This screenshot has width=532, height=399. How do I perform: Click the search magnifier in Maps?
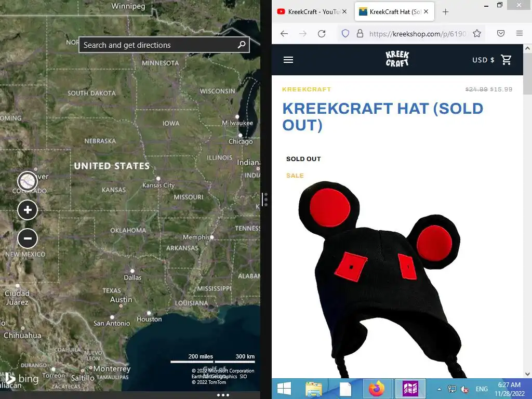(x=241, y=45)
